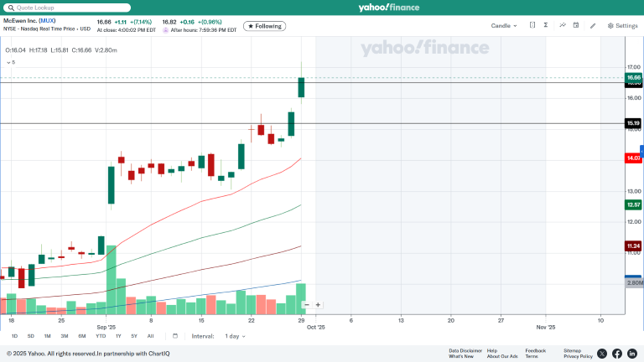Click the 15.19 horizontal line price label

coord(633,123)
